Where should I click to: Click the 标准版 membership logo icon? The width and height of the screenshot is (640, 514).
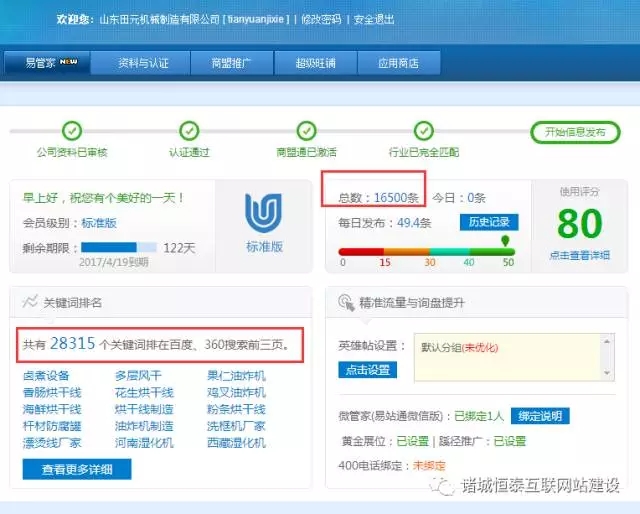pos(265,212)
